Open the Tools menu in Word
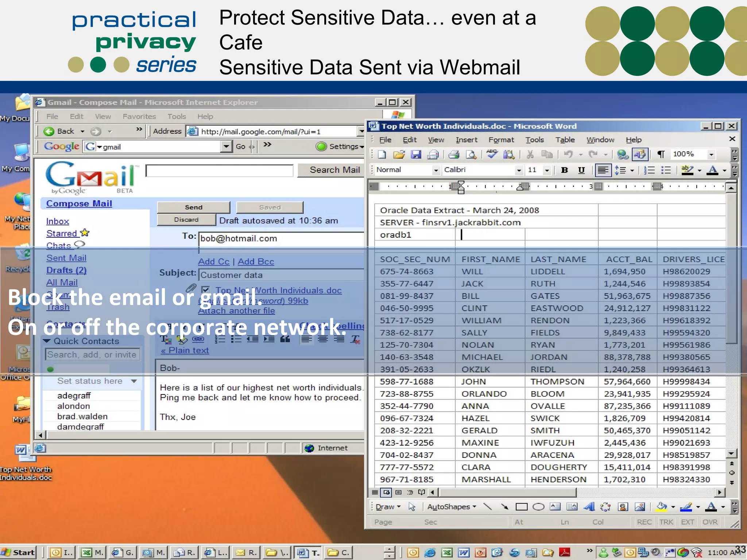Image resolution: width=747 pixels, height=560 pixels. click(x=534, y=140)
